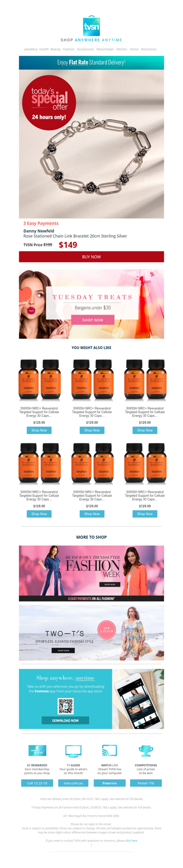Open the Fashion menu link
The height and width of the screenshot is (868, 183).
pos(69,49)
